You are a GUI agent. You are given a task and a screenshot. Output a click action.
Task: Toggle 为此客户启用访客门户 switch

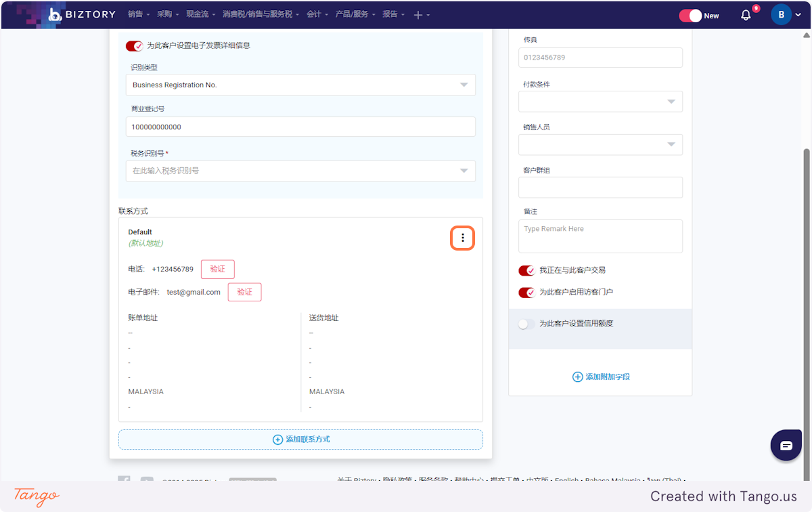tap(526, 293)
